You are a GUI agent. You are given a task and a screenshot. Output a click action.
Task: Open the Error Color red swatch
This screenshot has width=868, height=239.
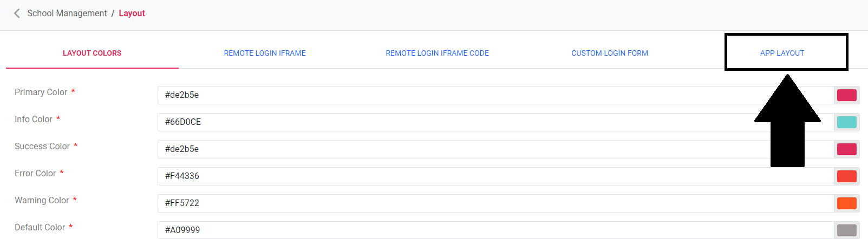click(x=846, y=176)
